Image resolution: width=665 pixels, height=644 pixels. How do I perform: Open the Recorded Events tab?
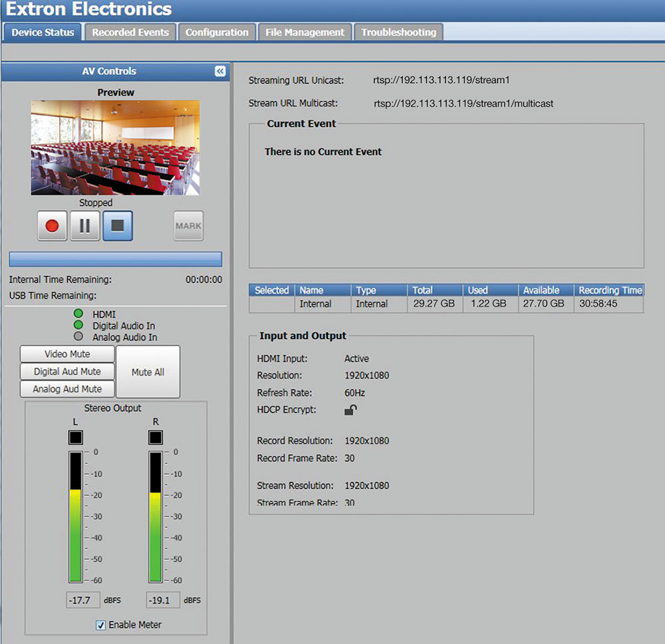pos(130,32)
